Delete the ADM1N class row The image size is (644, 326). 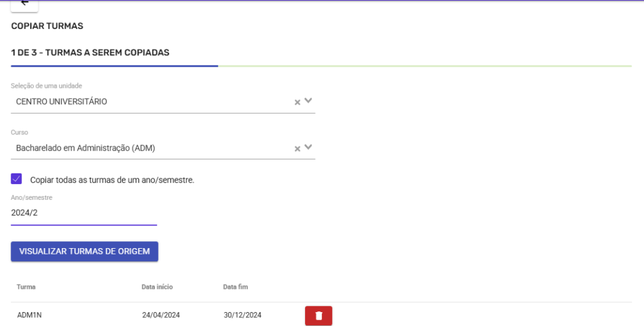(318, 315)
